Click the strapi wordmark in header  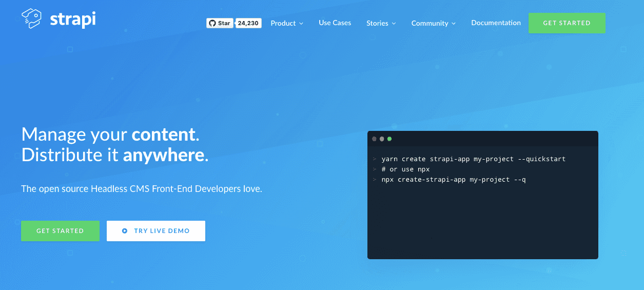(x=73, y=20)
